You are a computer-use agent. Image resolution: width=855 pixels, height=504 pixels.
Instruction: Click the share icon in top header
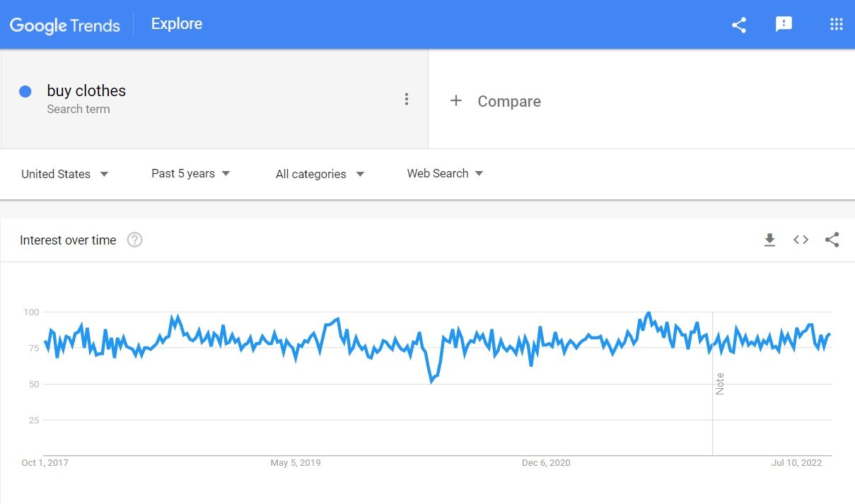[x=739, y=25]
